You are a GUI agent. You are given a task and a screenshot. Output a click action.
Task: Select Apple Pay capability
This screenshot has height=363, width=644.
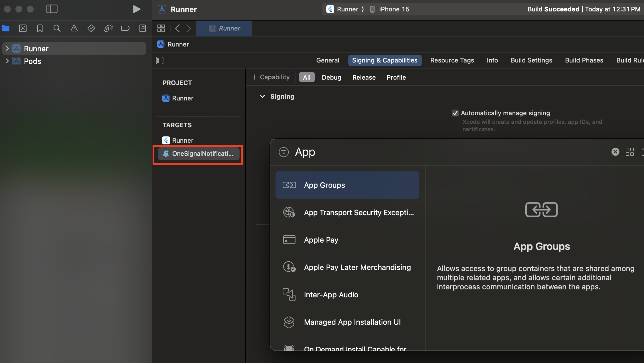tap(347, 240)
